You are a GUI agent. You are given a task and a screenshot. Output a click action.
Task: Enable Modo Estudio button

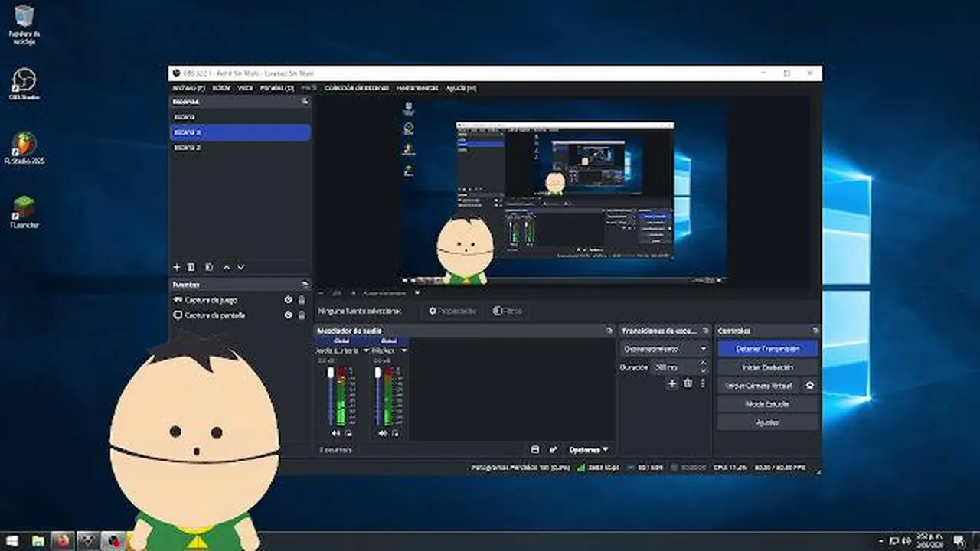pyautogui.click(x=767, y=404)
